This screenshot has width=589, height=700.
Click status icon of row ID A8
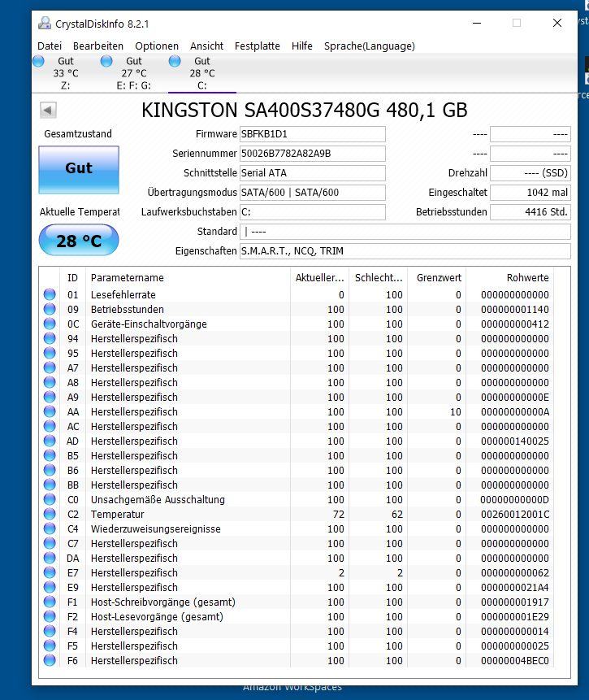50,383
